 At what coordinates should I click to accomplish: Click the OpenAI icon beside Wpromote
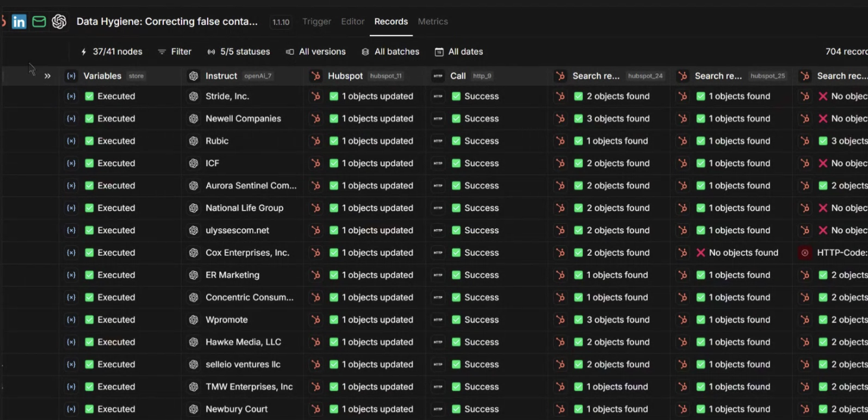193,320
